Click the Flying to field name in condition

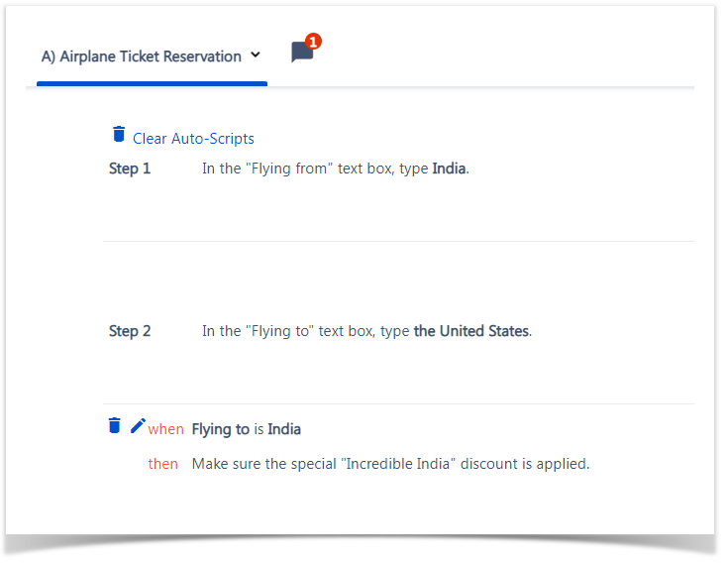221,429
